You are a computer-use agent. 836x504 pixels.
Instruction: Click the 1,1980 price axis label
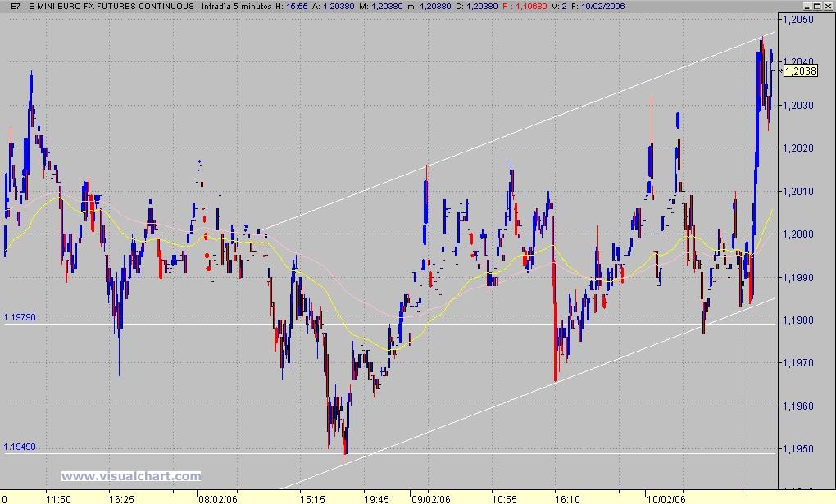pyautogui.click(x=798, y=320)
